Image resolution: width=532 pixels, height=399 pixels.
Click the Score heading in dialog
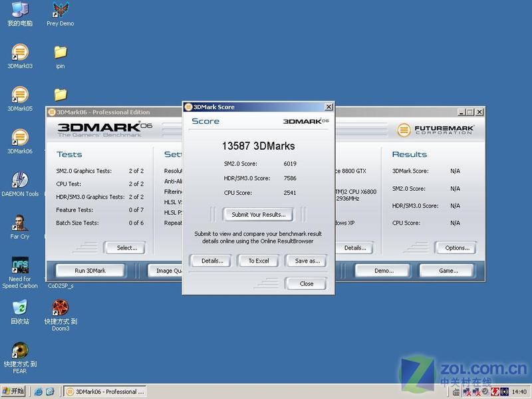click(205, 121)
